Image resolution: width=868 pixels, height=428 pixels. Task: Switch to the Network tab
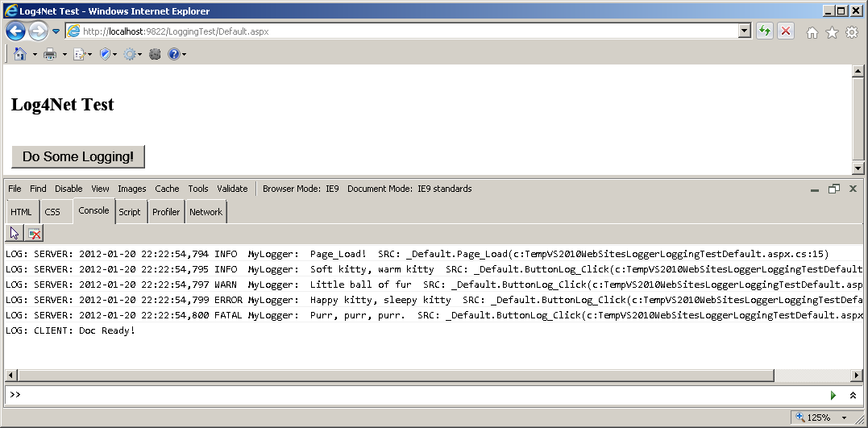click(206, 212)
